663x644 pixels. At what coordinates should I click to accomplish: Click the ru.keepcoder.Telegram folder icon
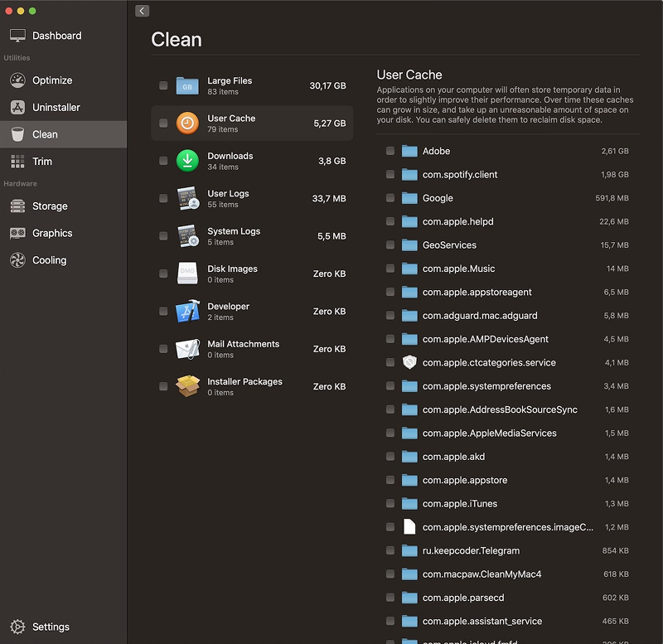409,550
